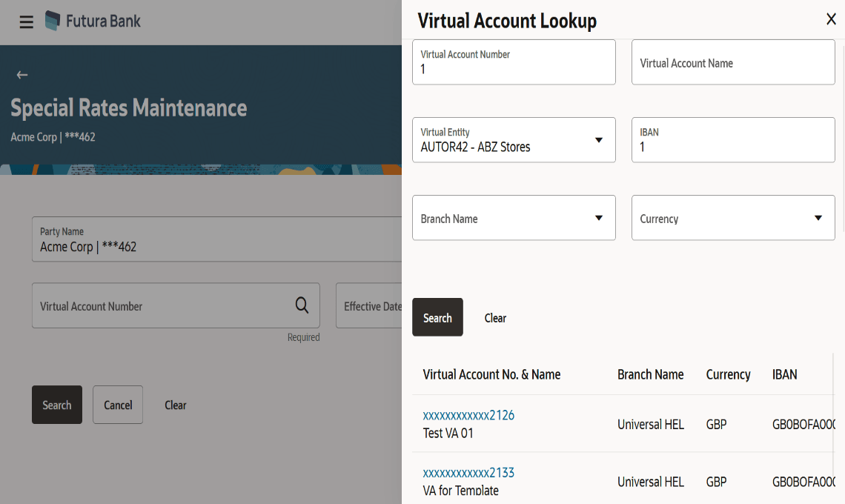This screenshot has width=845, height=504.
Task: Click the Futura Bank logo
Action: coord(93,21)
